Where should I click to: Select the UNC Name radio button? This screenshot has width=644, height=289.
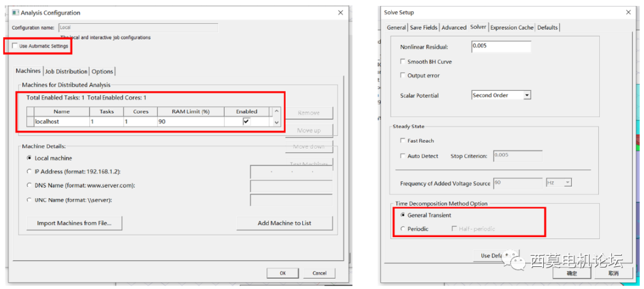tap(29, 200)
